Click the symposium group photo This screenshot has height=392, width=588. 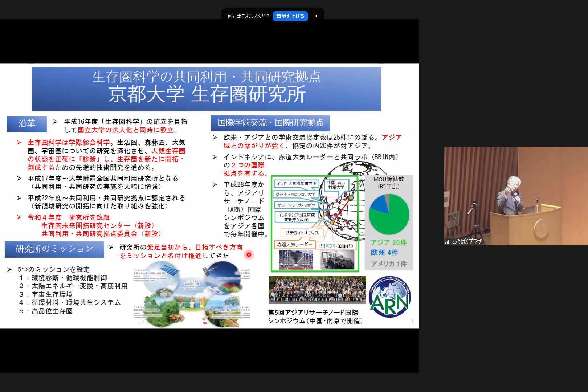pos(317,290)
